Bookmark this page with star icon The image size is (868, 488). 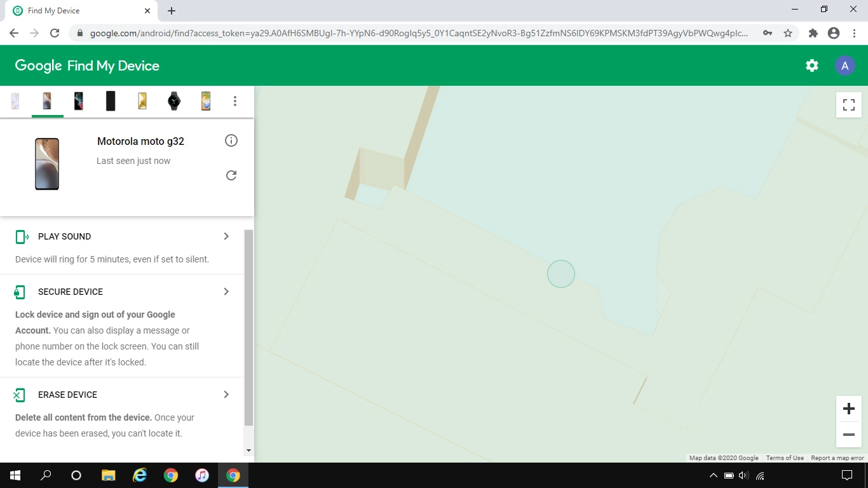(788, 33)
